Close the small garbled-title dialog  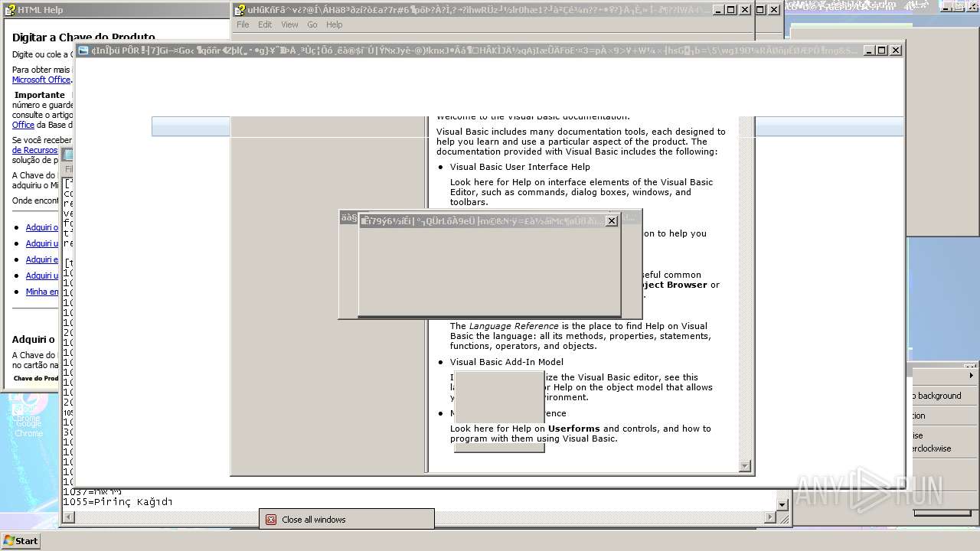tap(611, 221)
